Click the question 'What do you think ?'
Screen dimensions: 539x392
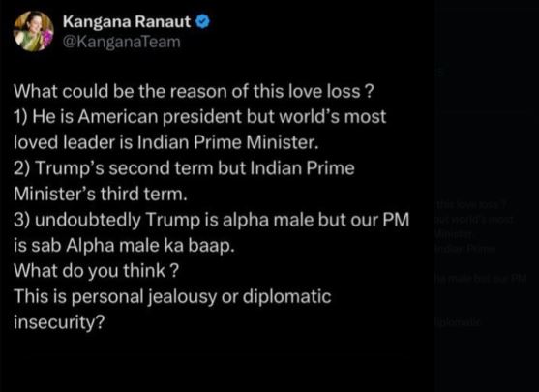96,271
